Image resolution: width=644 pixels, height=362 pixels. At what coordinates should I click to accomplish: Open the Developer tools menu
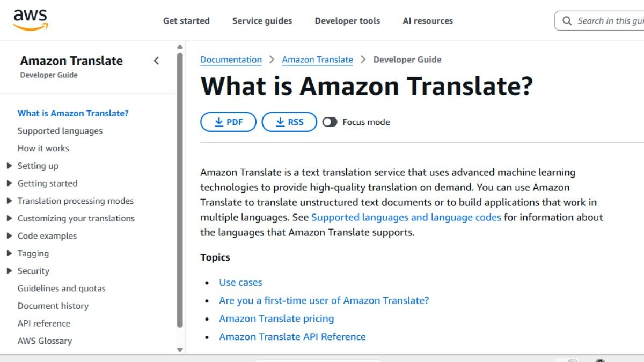tap(347, 20)
